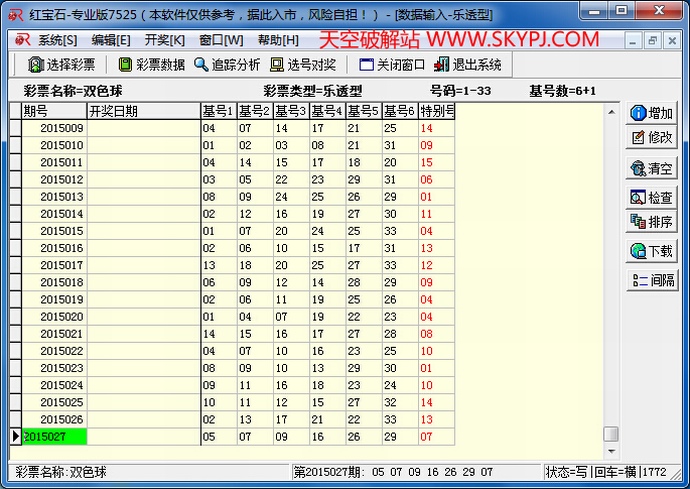Click the 特别号 column header
The image size is (690, 489).
[x=437, y=111]
